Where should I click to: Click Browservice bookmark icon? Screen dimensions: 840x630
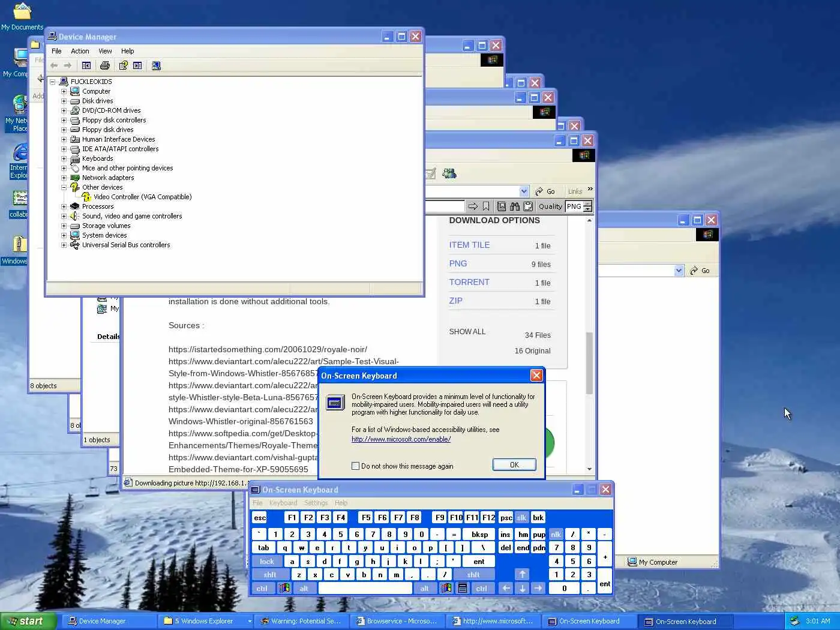pos(486,206)
